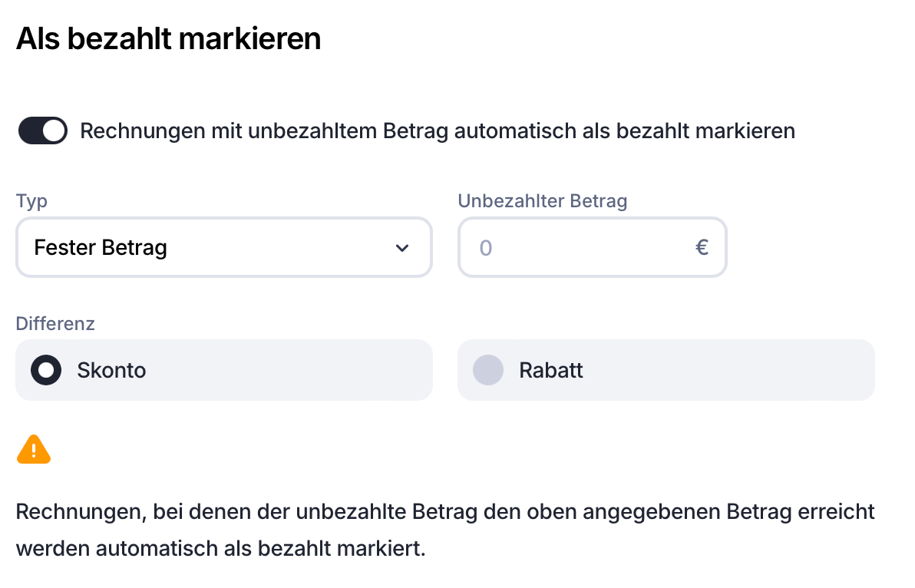Click the "Rabatt" option label text
915x588 pixels.
[551, 370]
